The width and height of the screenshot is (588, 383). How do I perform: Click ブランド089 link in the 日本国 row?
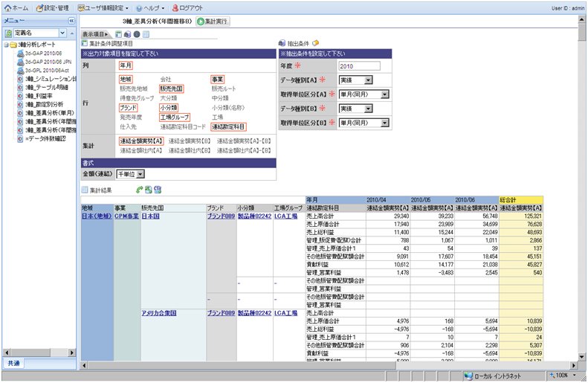221,216
